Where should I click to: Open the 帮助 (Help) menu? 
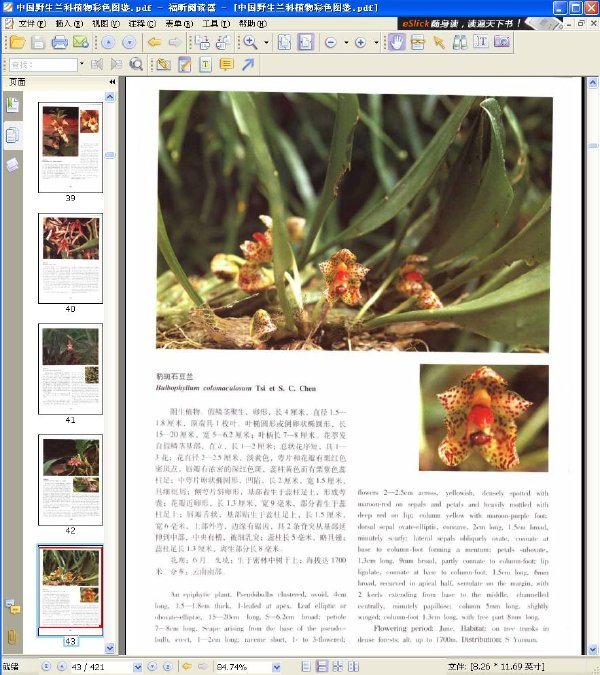[253, 23]
